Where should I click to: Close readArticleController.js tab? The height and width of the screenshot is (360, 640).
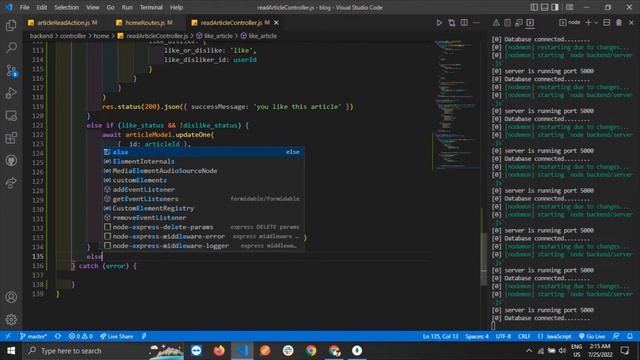(276, 23)
